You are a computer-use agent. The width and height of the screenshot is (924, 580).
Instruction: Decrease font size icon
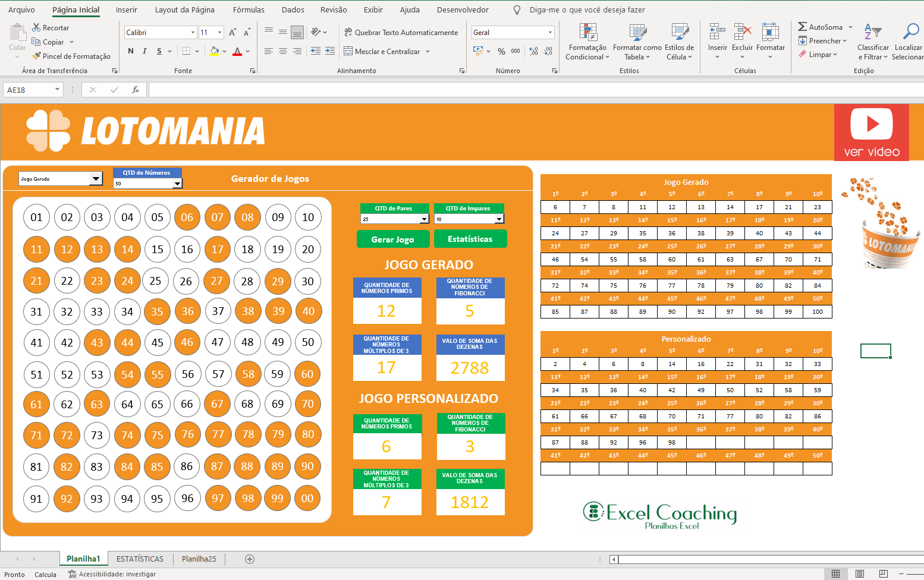(247, 32)
